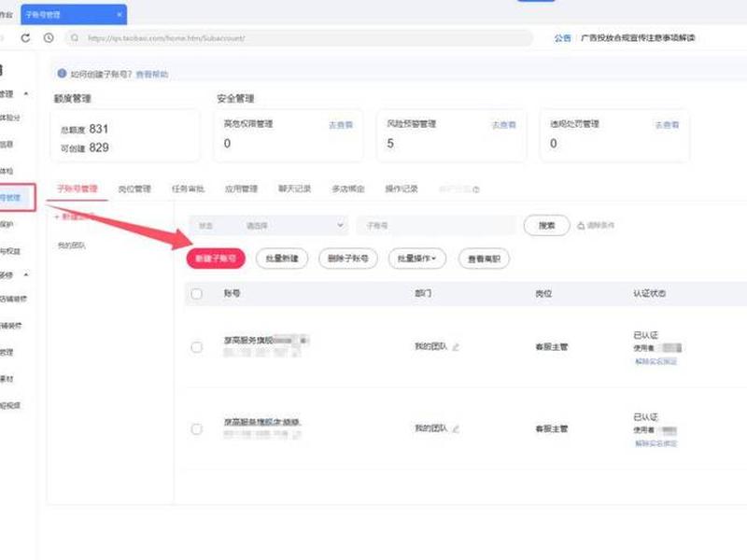Collapse the 装修 sidebar group caret
Image resolution: width=747 pixels, height=560 pixels.
(x=26, y=274)
